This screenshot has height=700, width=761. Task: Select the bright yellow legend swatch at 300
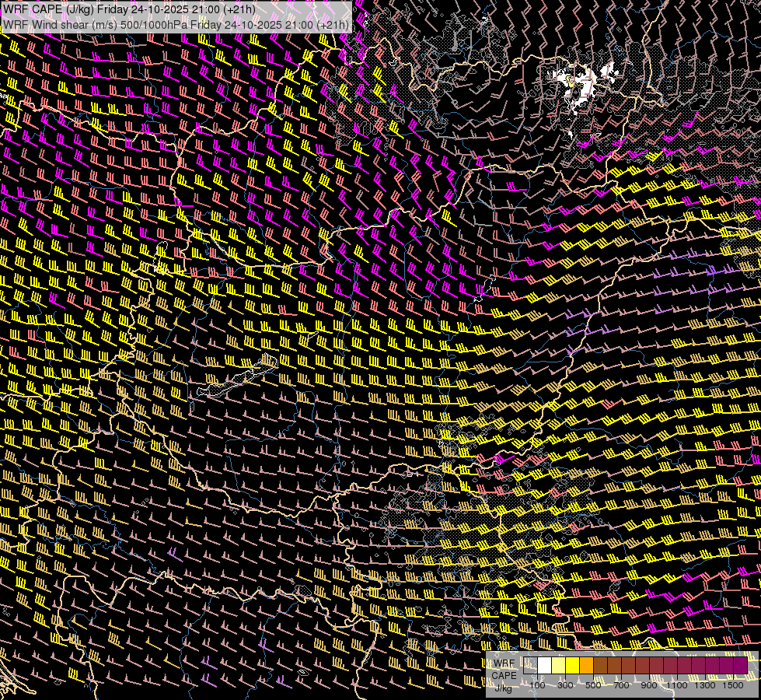(x=572, y=666)
